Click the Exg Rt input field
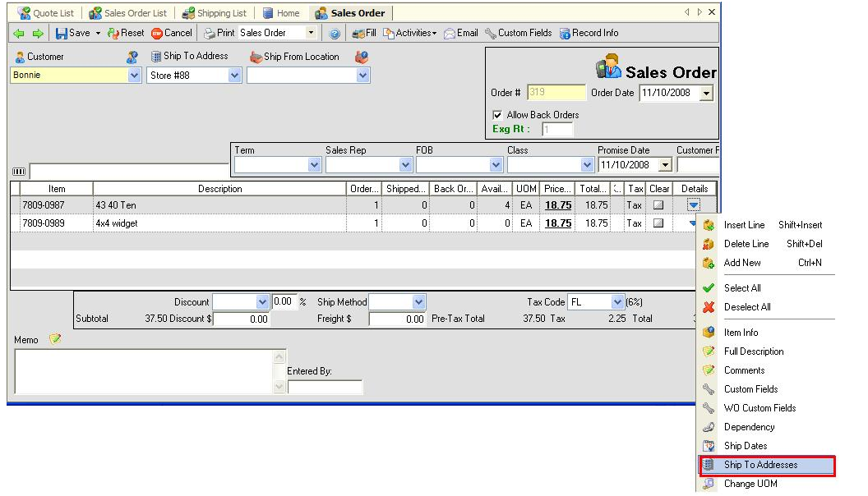Viewport: 868px width, 496px height. point(557,130)
